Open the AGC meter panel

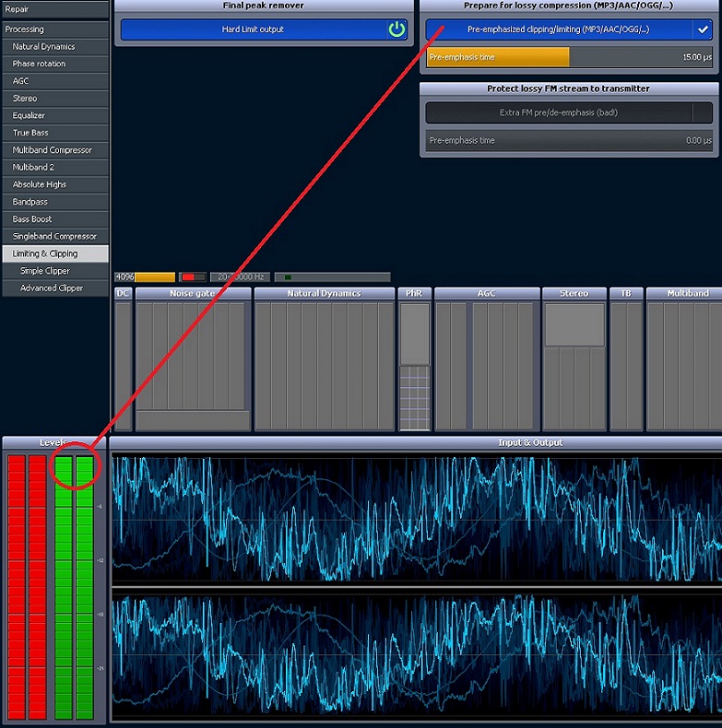click(487, 359)
